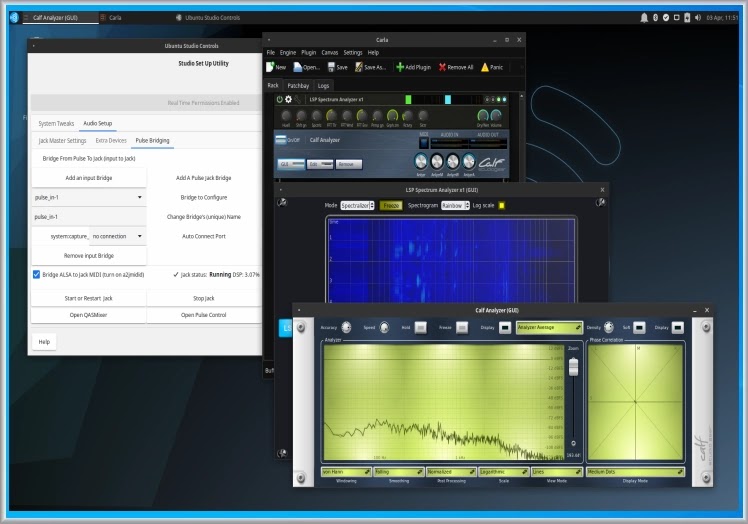Click the Density knob in Calf Analyzer

pos(609,327)
